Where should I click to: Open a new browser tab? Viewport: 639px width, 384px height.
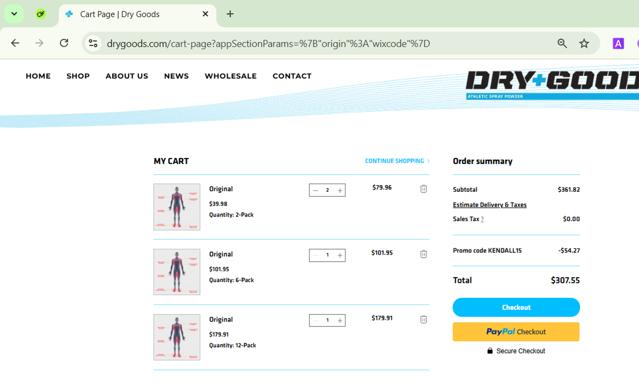[230, 14]
